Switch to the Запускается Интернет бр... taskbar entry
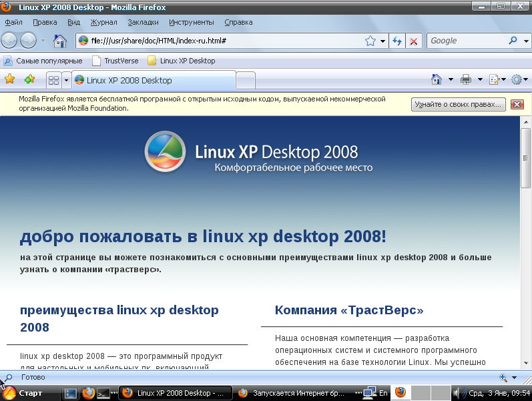Screen dimensions: 532x401 292,393
